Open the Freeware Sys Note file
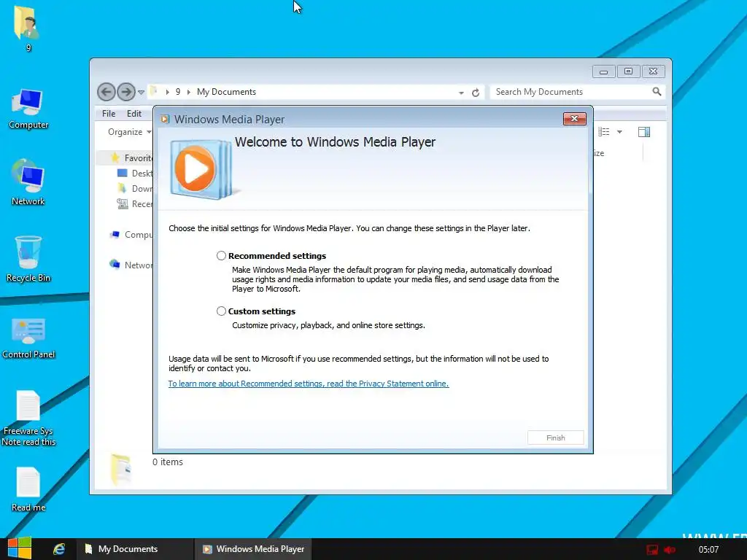 point(28,418)
